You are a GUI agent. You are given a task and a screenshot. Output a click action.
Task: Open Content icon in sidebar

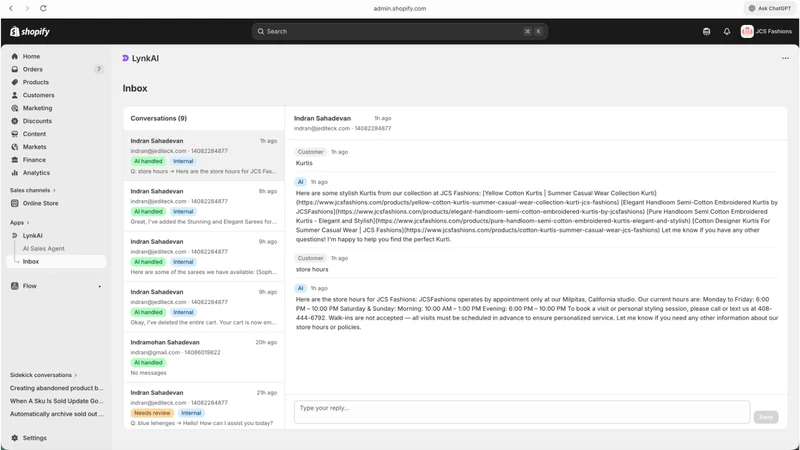[14, 134]
